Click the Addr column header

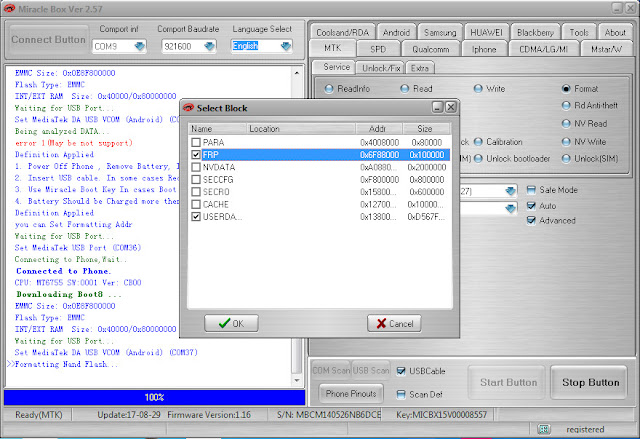[379, 129]
